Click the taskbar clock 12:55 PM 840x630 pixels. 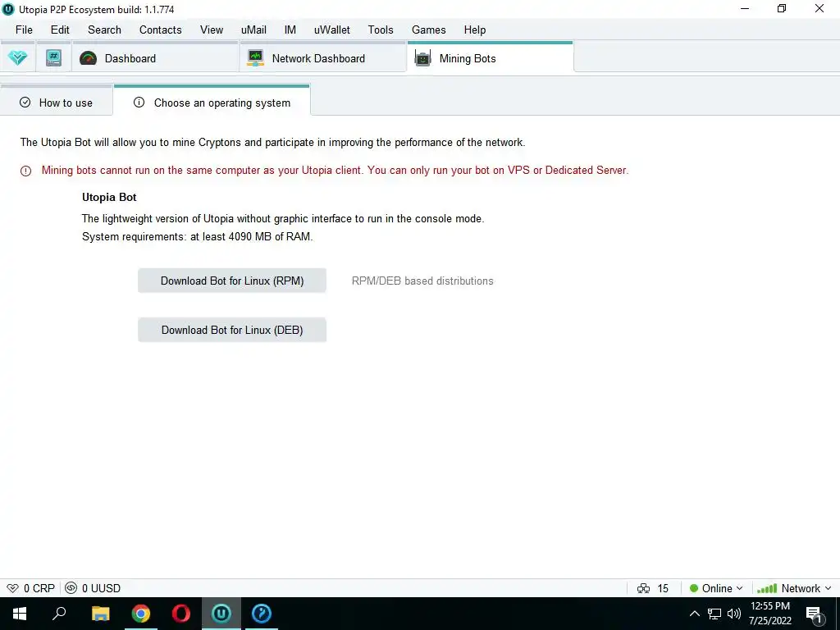769,606
